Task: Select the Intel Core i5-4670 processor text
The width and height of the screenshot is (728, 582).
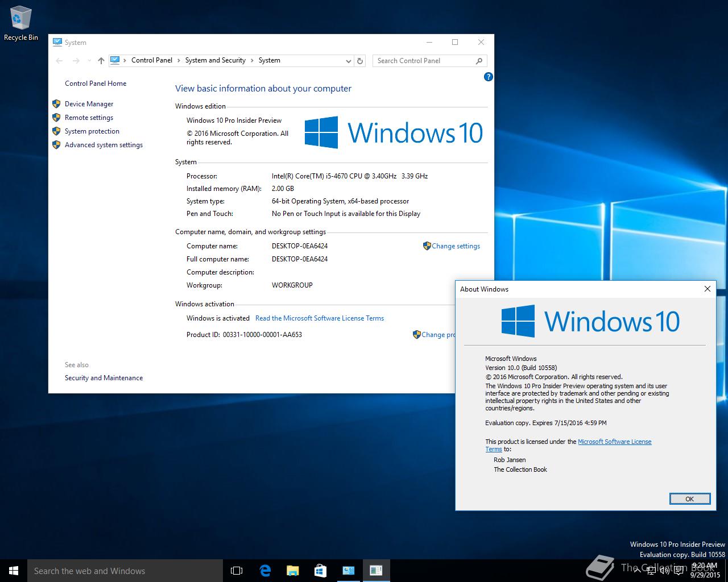Action: [350, 176]
